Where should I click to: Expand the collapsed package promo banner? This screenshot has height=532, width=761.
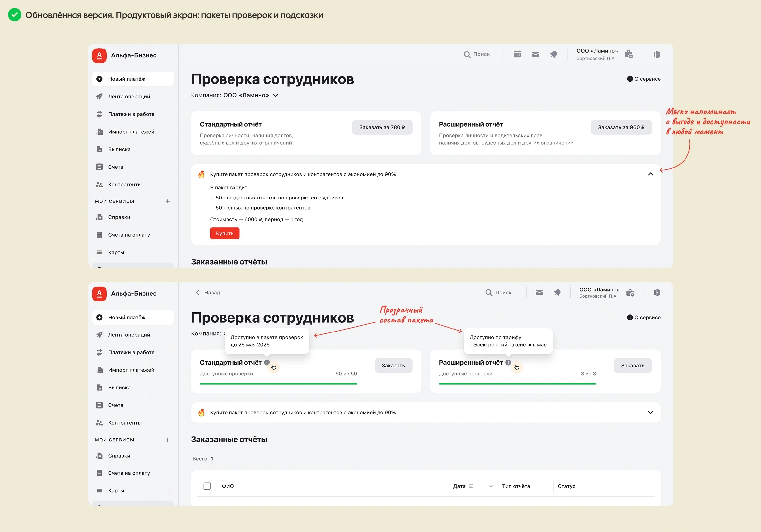[651, 413]
